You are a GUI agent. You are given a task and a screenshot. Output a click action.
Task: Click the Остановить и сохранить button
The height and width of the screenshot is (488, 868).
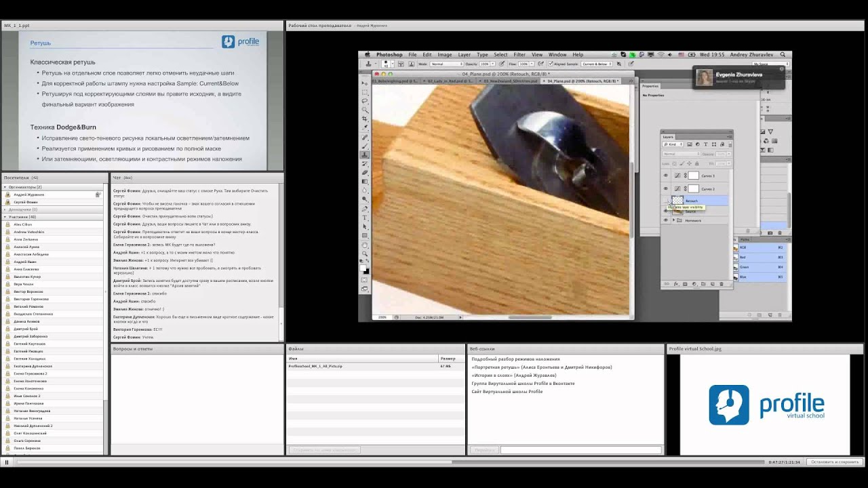tap(835, 462)
